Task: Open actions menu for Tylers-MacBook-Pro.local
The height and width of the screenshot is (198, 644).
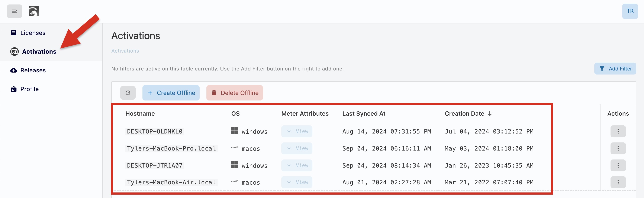Action: (x=618, y=148)
